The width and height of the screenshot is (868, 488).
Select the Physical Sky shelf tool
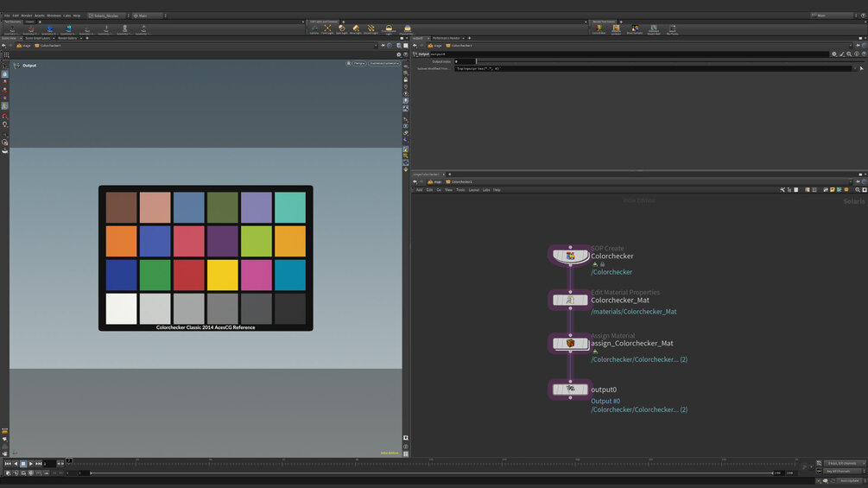pos(408,29)
